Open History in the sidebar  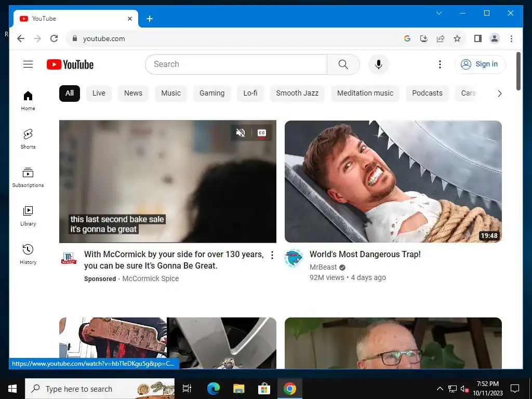coord(28,255)
